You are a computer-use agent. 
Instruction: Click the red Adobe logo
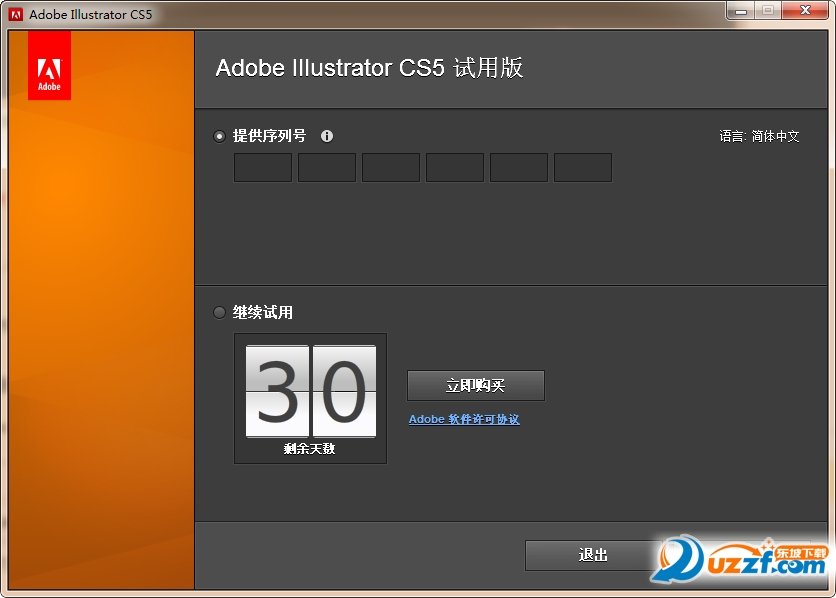(49, 65)
